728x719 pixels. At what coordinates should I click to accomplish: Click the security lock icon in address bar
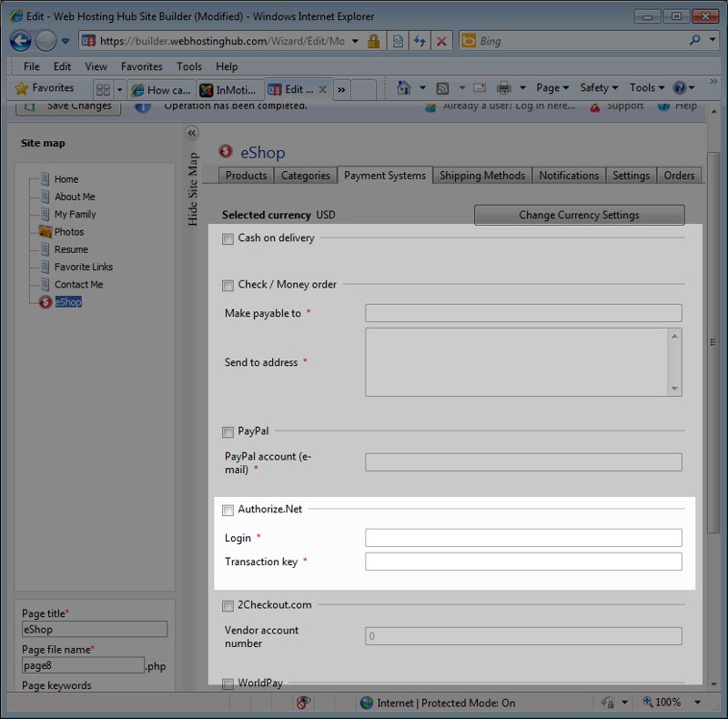click(x=373, y=41)
